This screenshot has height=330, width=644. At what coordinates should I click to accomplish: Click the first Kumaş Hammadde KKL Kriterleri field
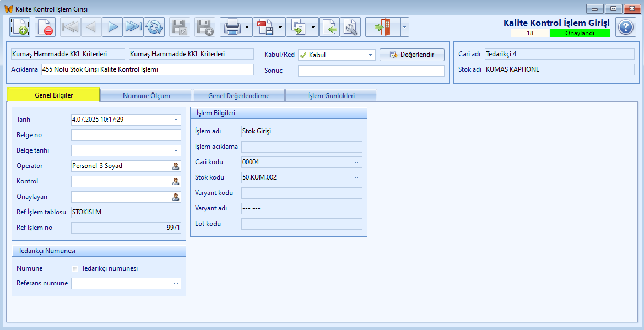[x=68, y=54]
